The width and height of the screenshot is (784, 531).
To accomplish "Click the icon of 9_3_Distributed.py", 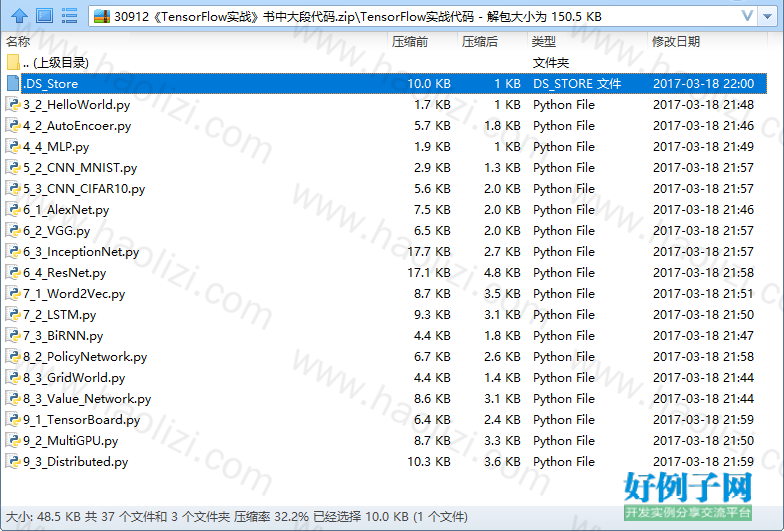I will pyautogui.click(x=12, y=462).
